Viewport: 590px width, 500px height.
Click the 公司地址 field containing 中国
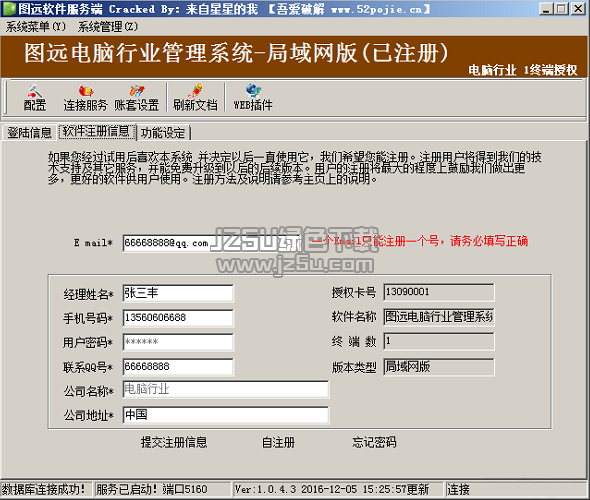tap(226, 415)
